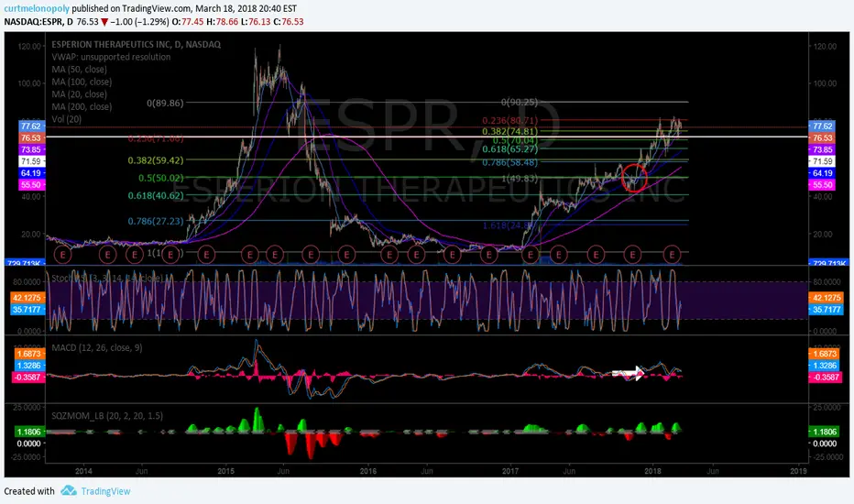Click the magenta 55.50 price tag on right axis
Screen dimensions: 854x504
pyautogui.click(x=823, y=185)
